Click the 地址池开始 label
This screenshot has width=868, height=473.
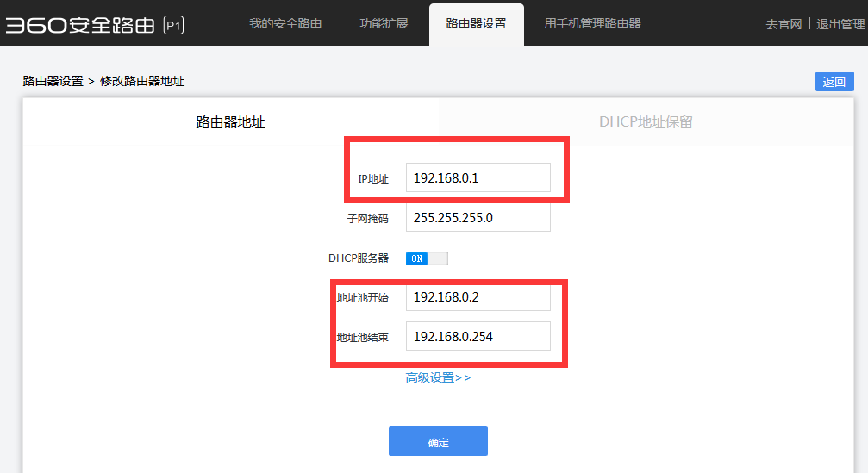[x=363, y=298]
